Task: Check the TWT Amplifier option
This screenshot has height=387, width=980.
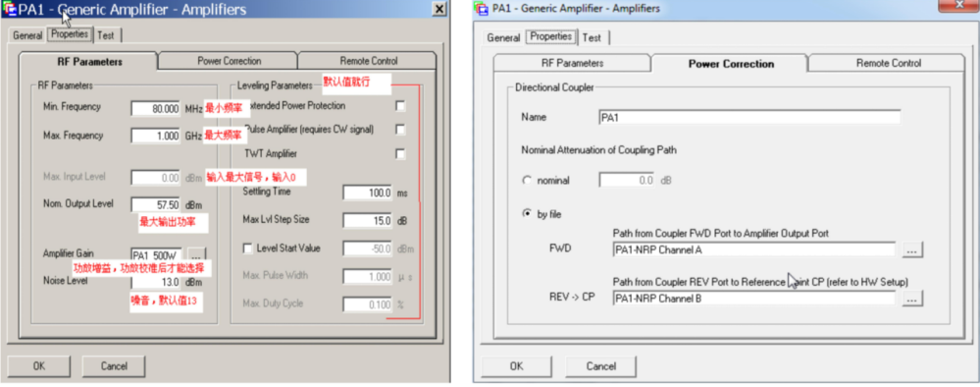Action: [400, 153]
